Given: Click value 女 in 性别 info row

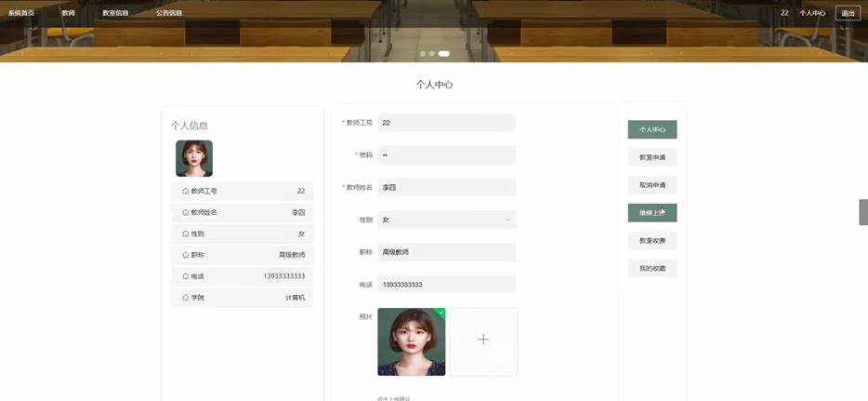Looking at the screenshot, I should [x=302, y=234].
